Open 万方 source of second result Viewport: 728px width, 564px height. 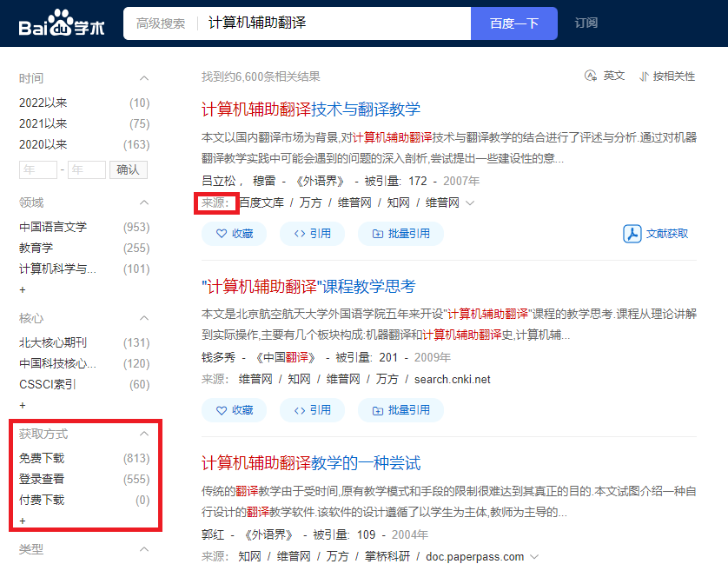[x=387, y=380]
